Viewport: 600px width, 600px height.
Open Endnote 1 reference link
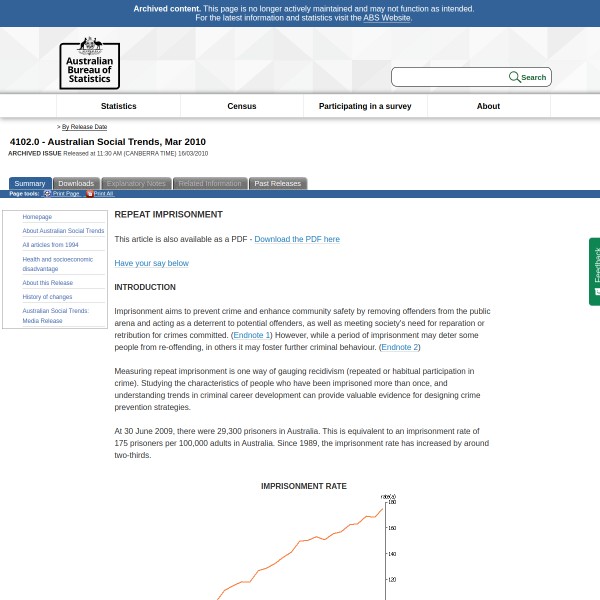point(251,335)
